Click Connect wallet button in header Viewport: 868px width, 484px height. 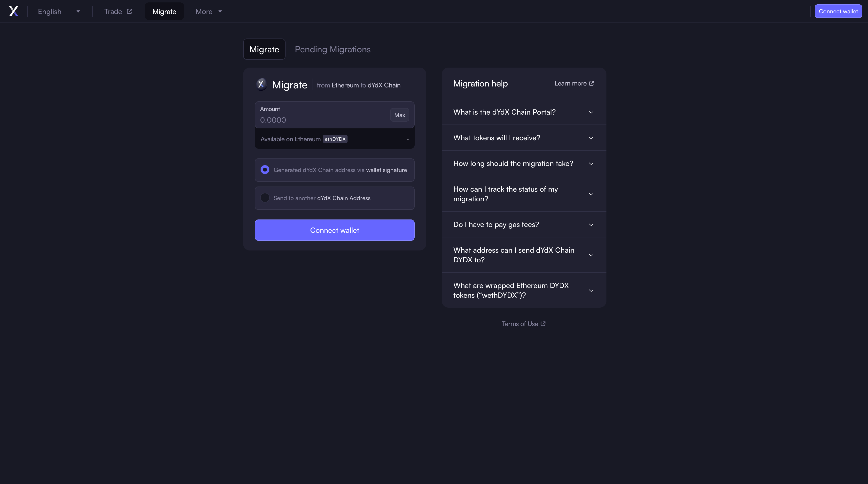[838, 11]
